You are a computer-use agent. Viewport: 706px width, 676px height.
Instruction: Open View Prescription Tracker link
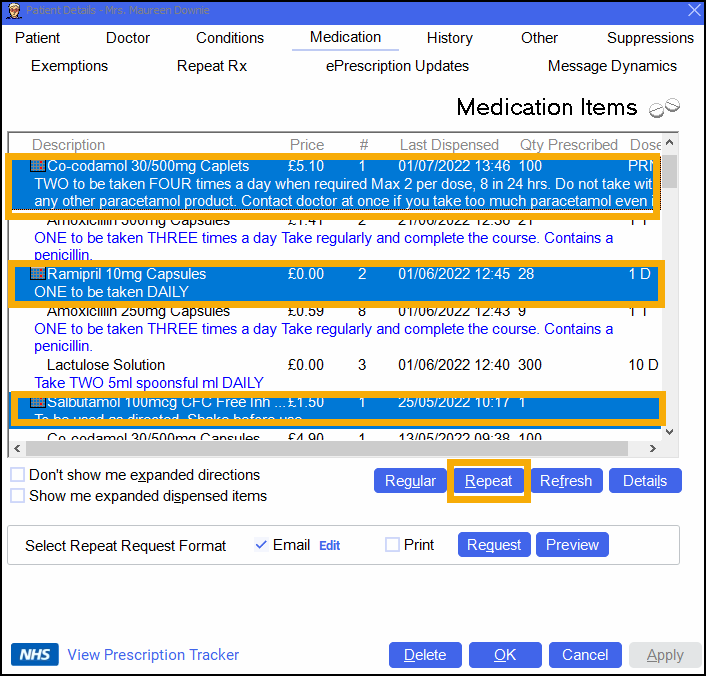(153, 655)
